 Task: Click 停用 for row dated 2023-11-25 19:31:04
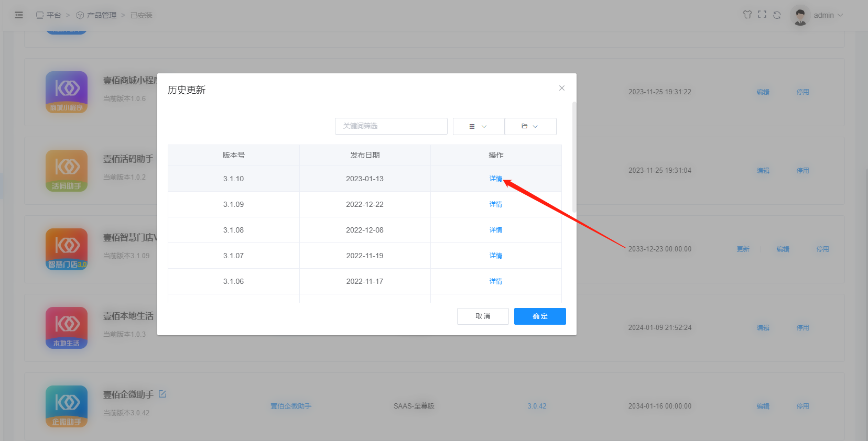(x=803, y=170)
